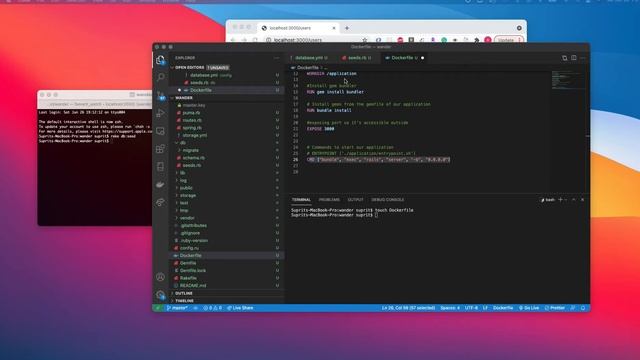This screenshot has height=360, width=640.
Task: Switch to the database.yml editor tab
Action: pos(311,58)
